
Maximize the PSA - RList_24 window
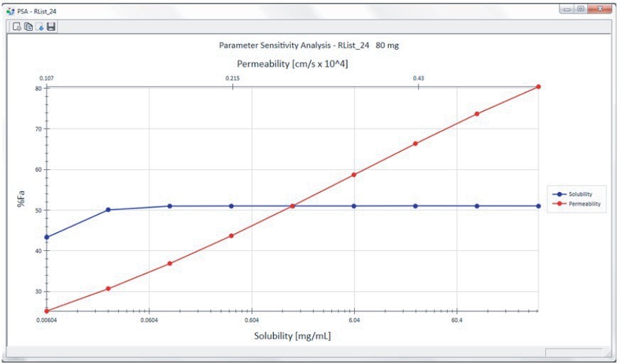click(x=580, y=9)
